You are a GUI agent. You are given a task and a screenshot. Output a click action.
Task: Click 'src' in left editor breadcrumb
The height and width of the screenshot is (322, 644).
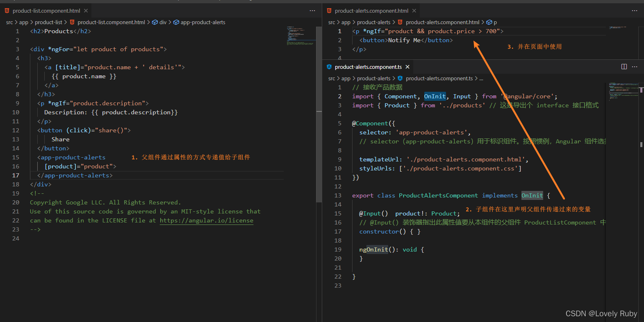tap(9, 22)
